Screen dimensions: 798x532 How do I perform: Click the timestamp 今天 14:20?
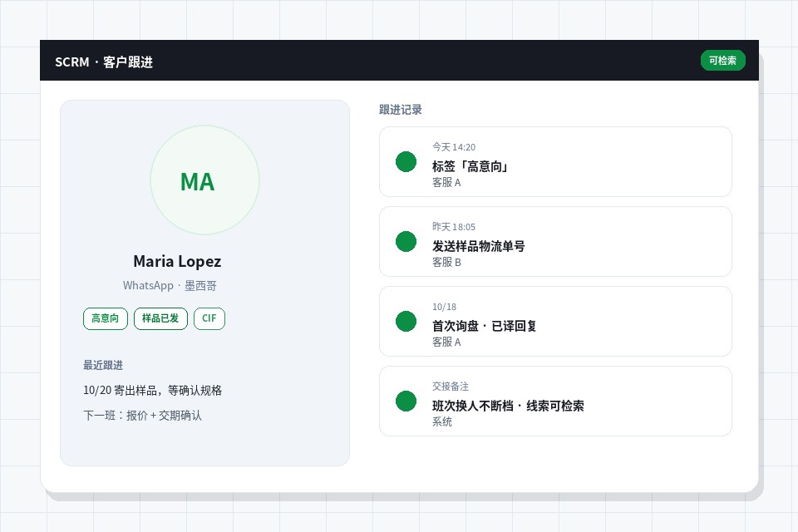[454, 147]
